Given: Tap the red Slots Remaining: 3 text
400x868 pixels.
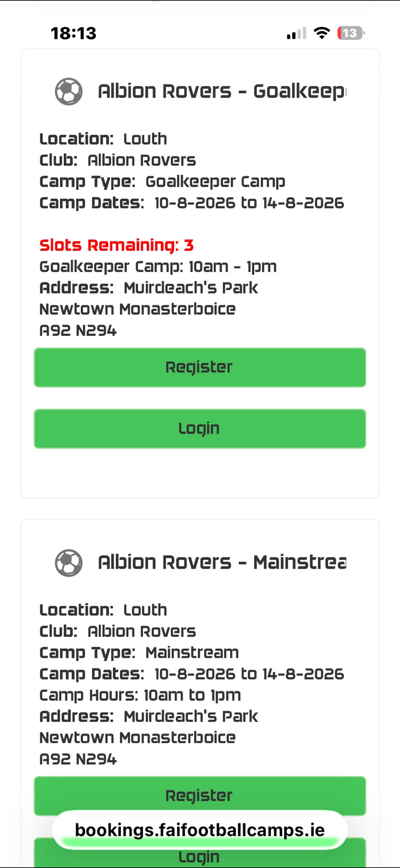Looking at the screenshot, I should [116, 245].
